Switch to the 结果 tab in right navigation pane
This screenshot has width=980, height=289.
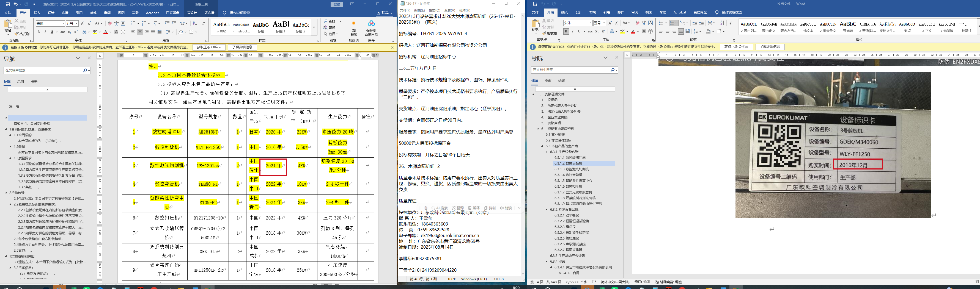(x=562, y=80)
